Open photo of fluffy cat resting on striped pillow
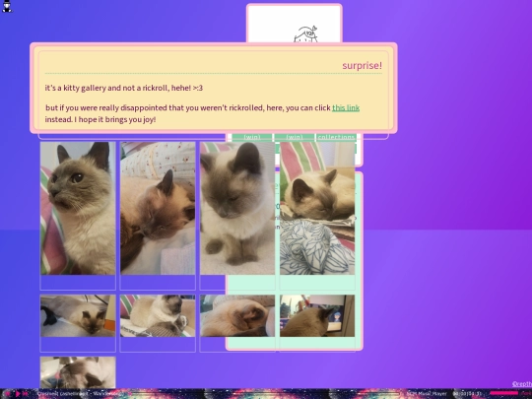This screenshot has width=532, height=399. click(158, 315)
